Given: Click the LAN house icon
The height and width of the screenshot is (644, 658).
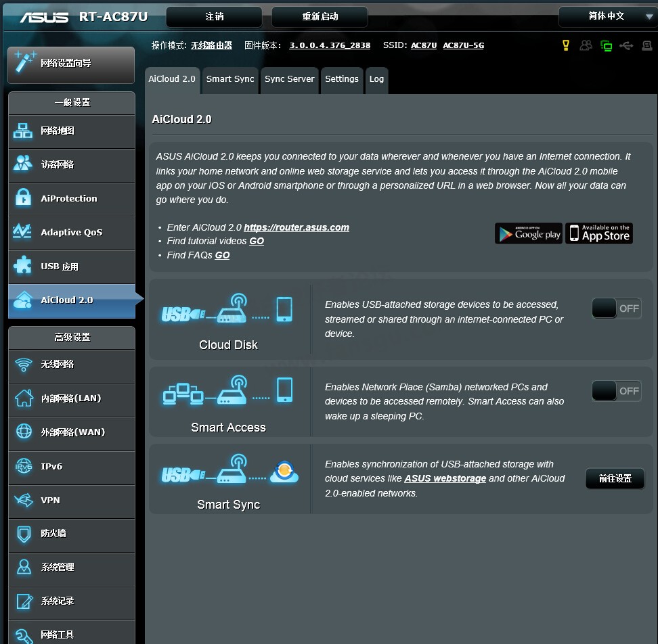Looking at the screenshot, I should tap(24, 398).
